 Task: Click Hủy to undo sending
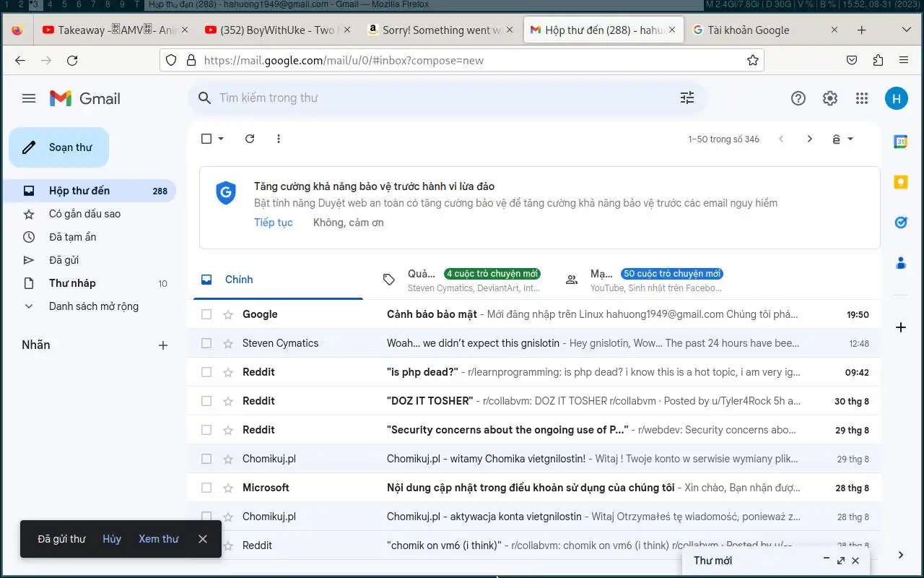112,539
